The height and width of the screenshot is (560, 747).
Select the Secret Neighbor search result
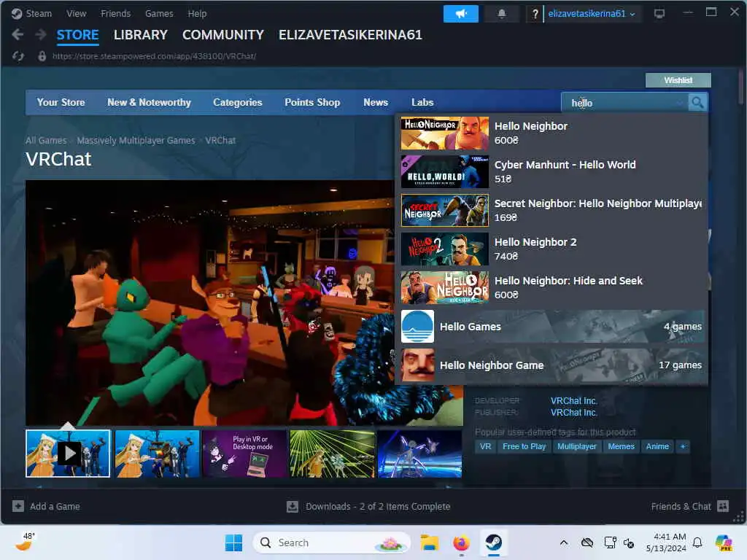pos(551,210)
